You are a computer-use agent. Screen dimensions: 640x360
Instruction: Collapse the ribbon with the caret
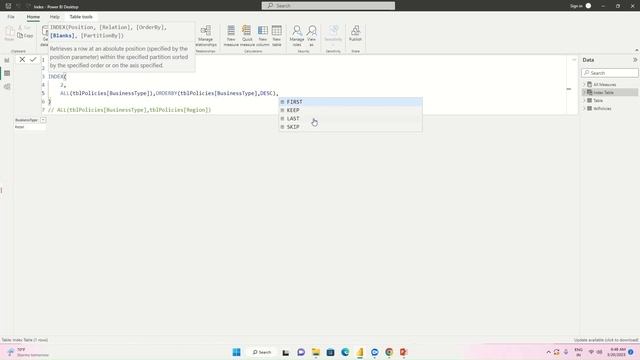(x=636, y=50)
